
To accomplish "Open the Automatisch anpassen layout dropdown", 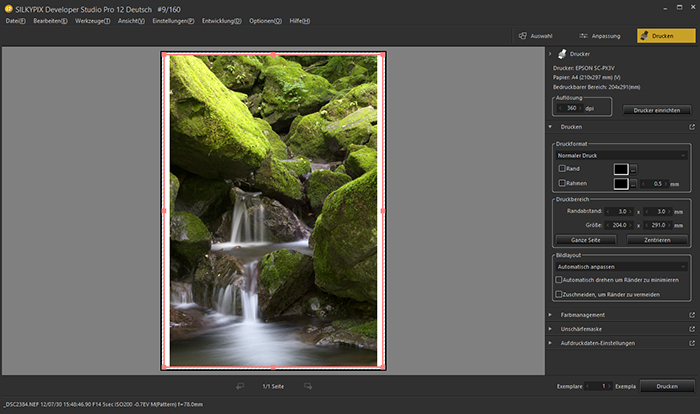I will pyautogui.click(x=621, y=267).
